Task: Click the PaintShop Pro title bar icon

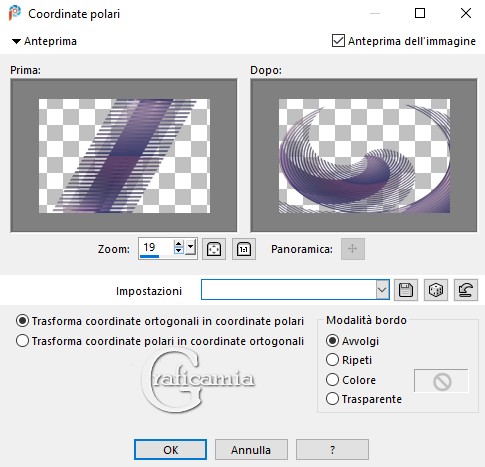Action: coord(15,13)
